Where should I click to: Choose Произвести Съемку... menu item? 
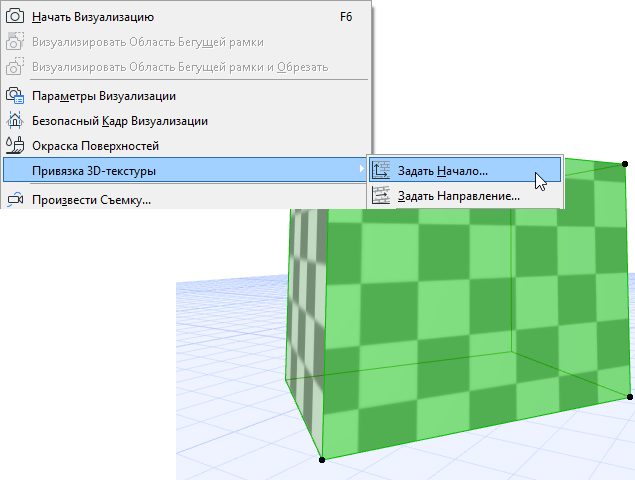[x=185, y=200]
